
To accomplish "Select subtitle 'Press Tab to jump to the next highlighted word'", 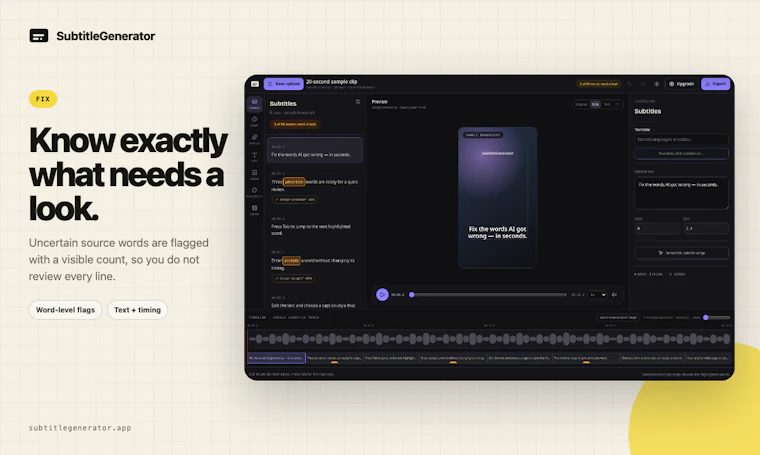I will coord(315,226).
